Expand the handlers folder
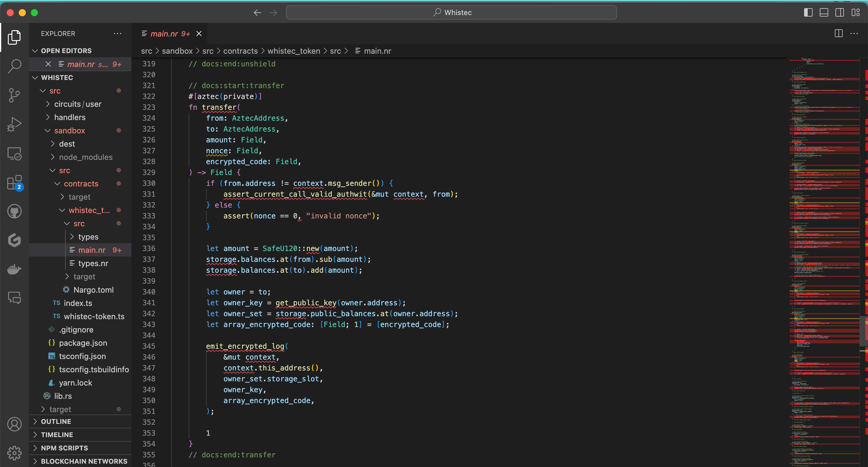Viewport: 868px width, 467px height. 80,117
